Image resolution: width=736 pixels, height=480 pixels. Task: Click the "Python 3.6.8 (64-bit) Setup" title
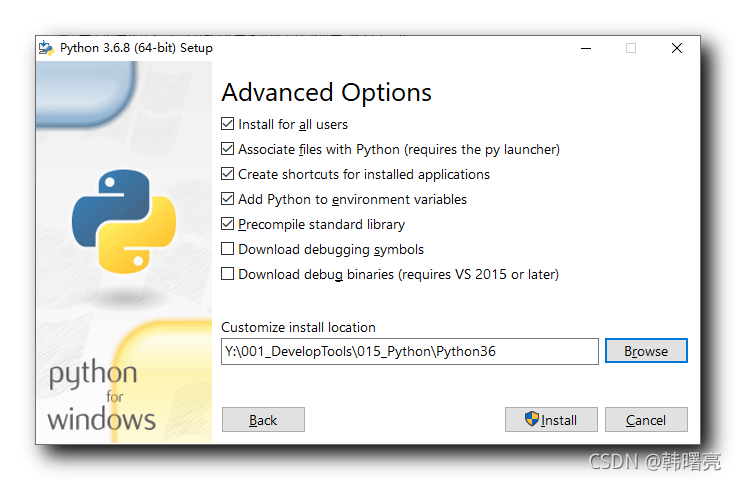136,48
